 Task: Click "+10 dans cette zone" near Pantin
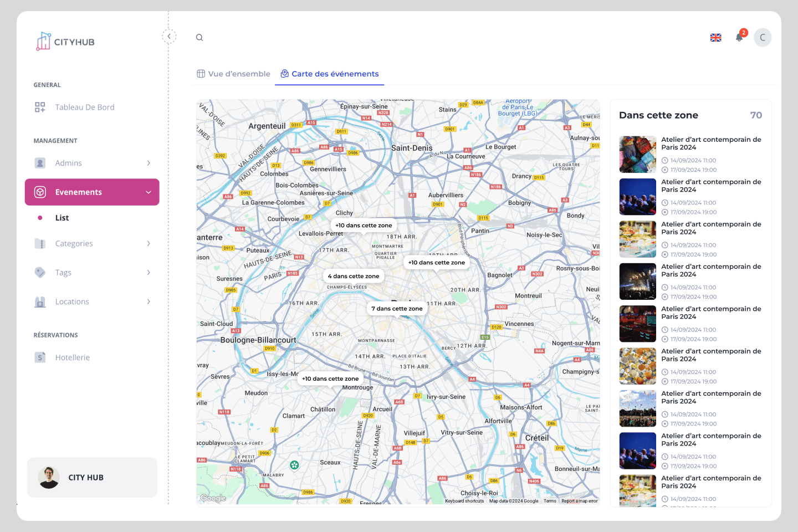[437, 263]
